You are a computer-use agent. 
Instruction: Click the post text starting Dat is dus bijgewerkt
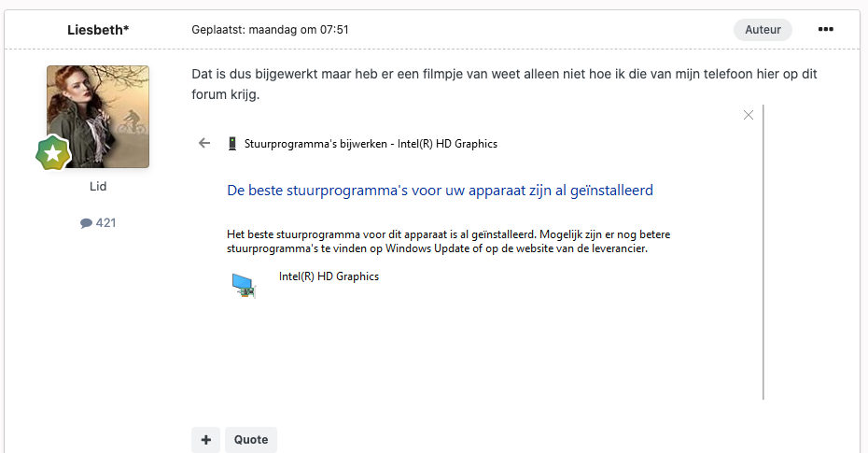[x=504, y=84]
